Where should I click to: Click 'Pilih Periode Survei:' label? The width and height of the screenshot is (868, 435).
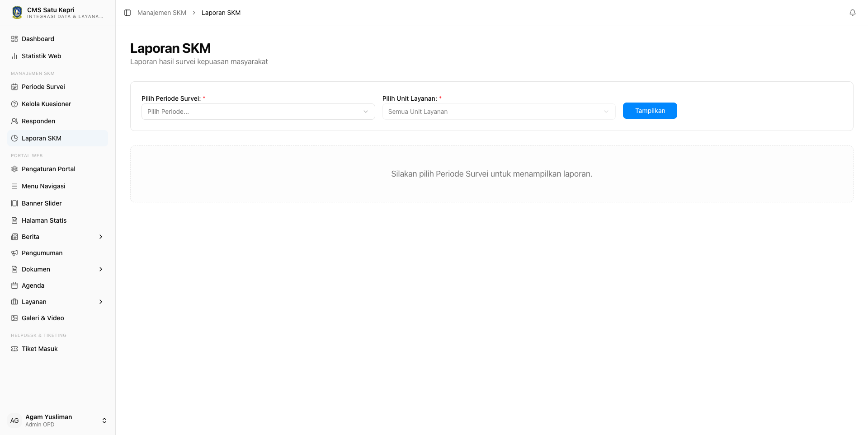pos(171,98)
